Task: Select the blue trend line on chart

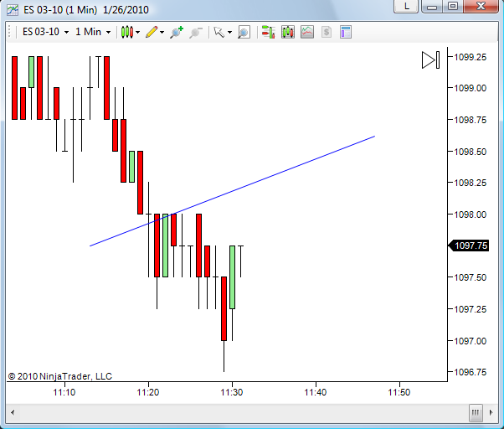Action: (232, 191)
